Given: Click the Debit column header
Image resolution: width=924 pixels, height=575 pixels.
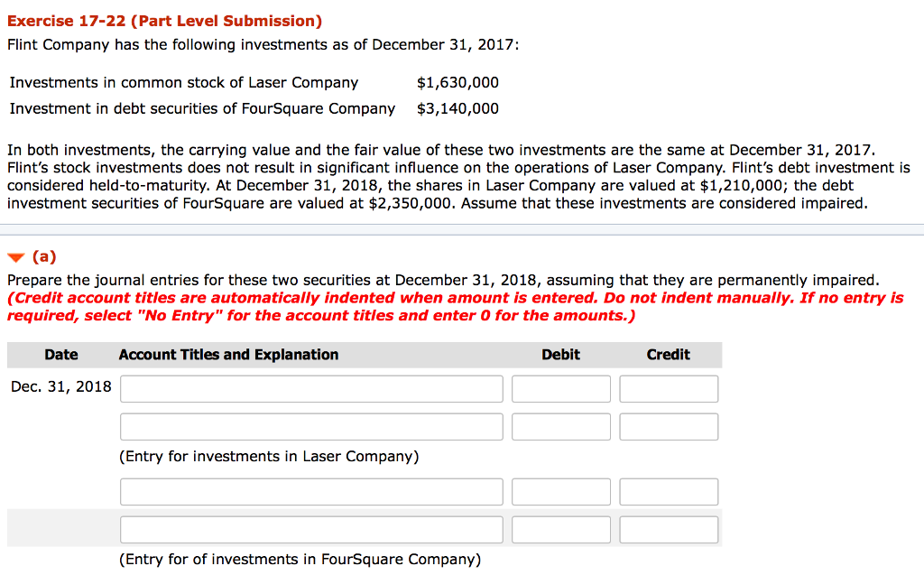Looking at the screenshot, I should coord(560,355).
